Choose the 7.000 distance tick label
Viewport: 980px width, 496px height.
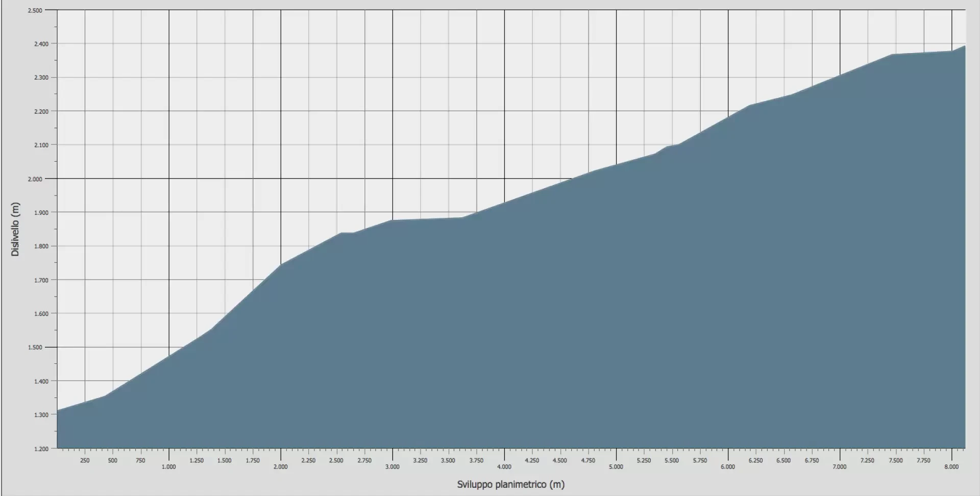[840, 466]
